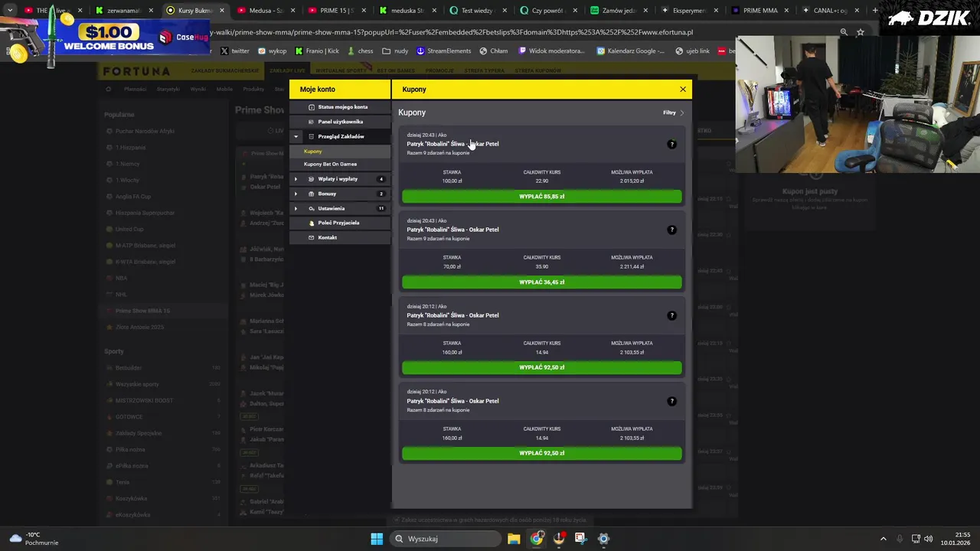Click the Poleć Przyjaciela bell icon
Image resolution: width=980 pixels, height=551 pixels.
tap(311, 223)
